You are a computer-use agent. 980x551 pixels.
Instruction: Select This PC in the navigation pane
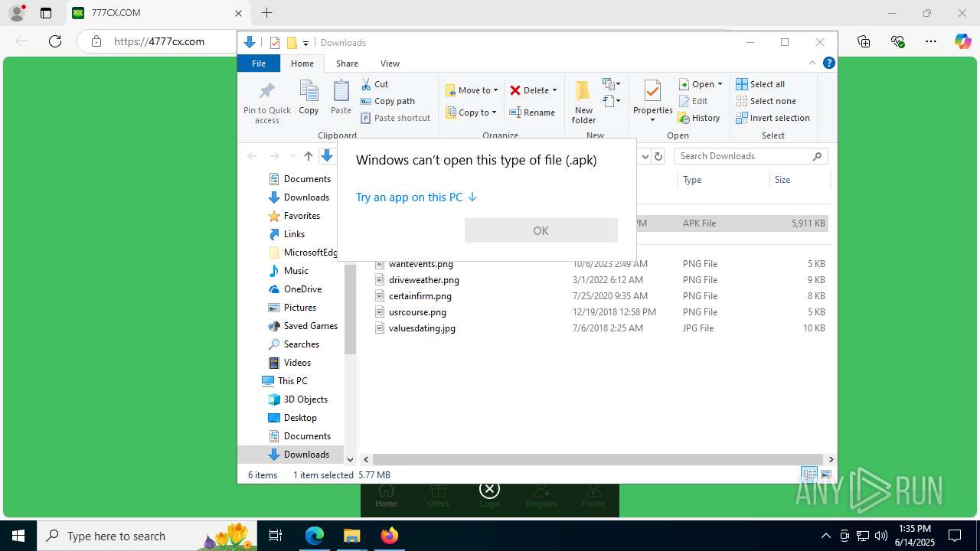[292, 381]
